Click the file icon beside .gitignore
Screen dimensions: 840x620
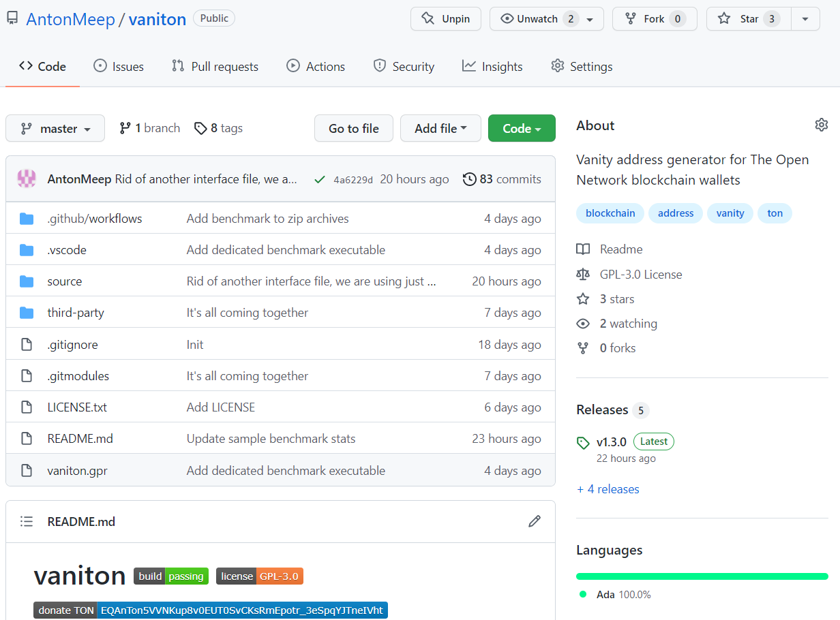click(27, 345)
